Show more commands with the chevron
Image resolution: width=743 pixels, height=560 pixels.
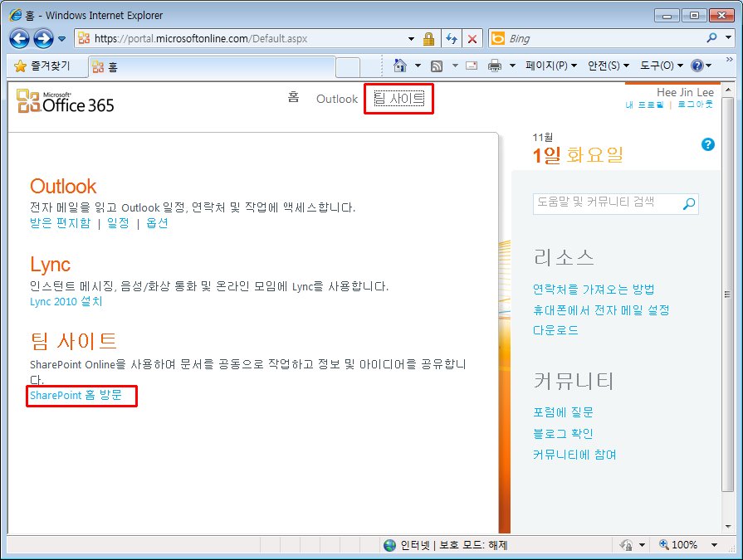coord(729,59)
